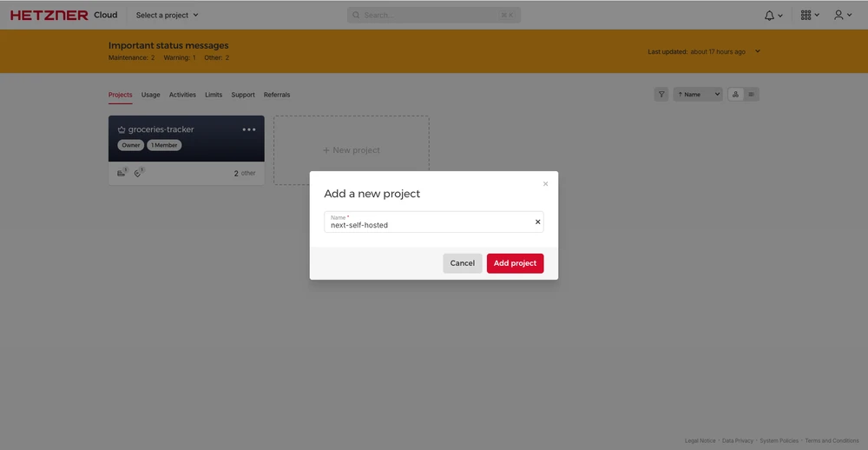
Task: Click the filter projects funnel icon
Action: coord(661,94)
